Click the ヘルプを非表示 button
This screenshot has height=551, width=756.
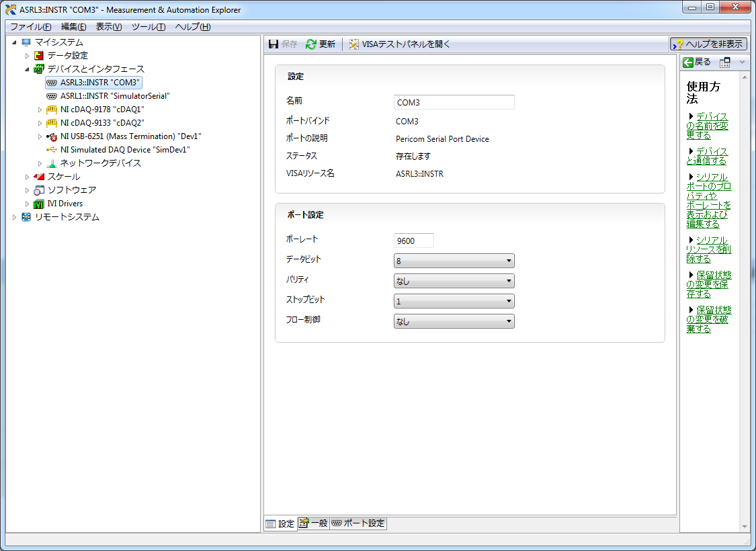[x=708, y=44]
